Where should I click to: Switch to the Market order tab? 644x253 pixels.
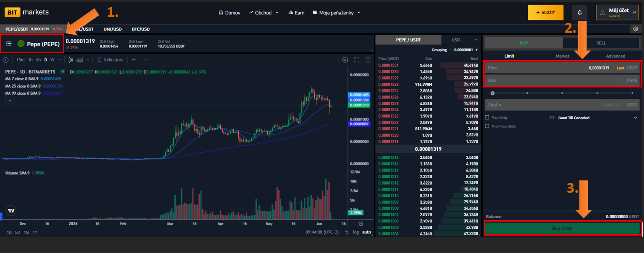562,56
